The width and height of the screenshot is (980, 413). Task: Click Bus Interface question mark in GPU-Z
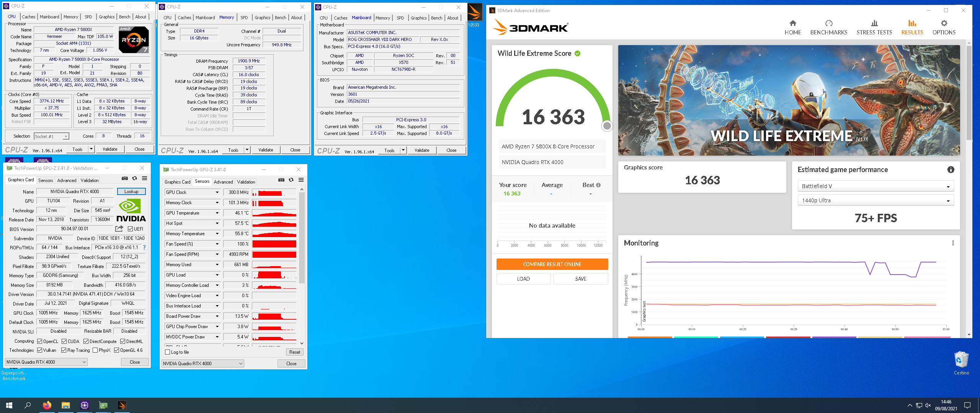(x=144, y=247)
